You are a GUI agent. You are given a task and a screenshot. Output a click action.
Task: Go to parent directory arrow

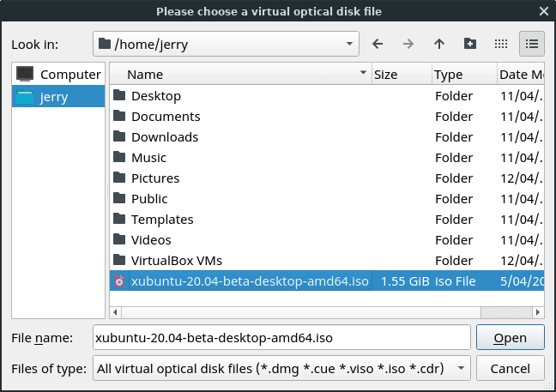pos(439,44)
